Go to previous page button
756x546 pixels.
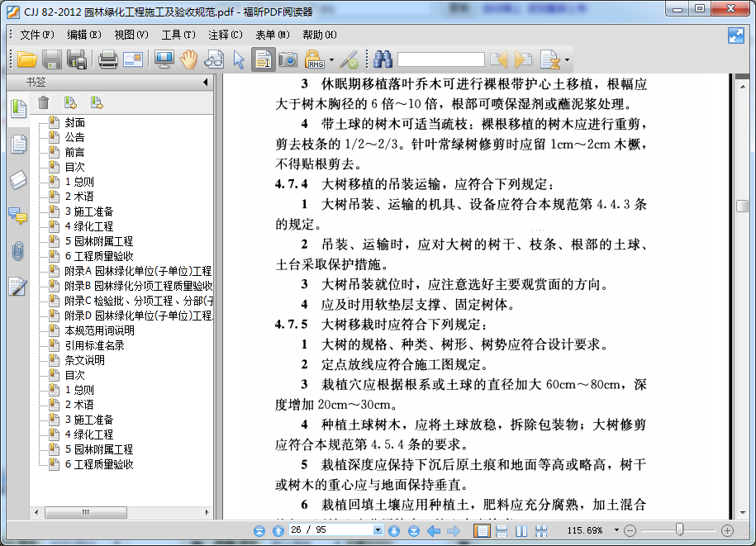pos(278,530)
